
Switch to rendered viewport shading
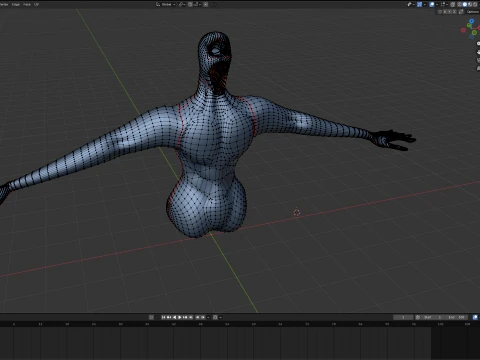coord(475,4)
